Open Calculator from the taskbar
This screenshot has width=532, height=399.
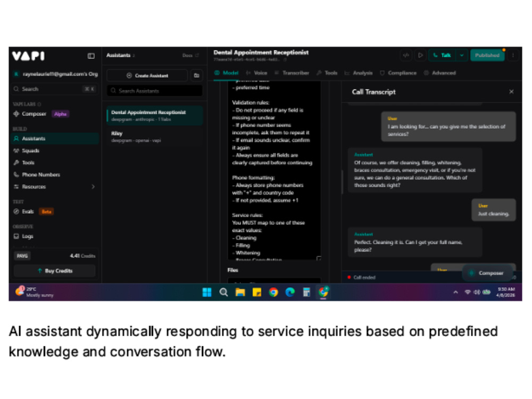coord(306,292)
